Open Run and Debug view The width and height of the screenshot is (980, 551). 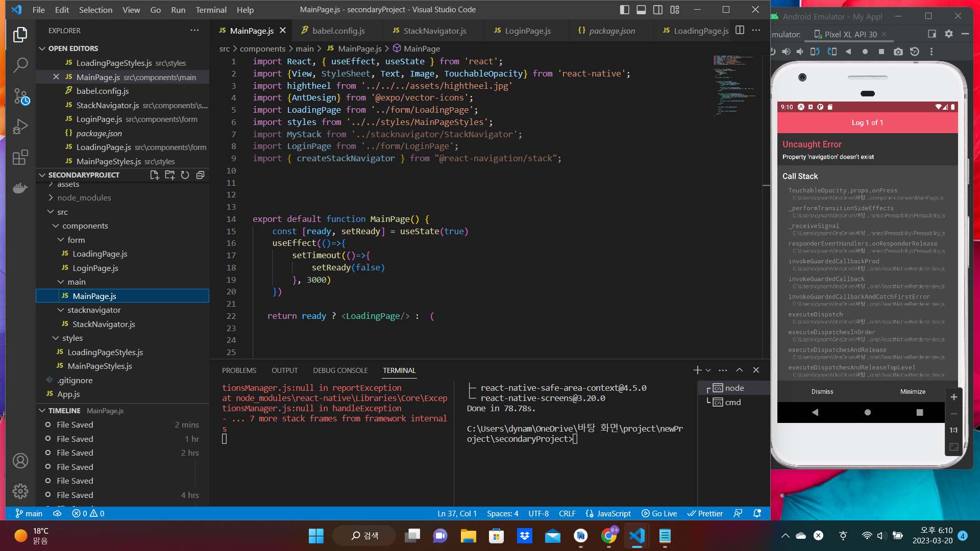[x=20, y=127]
